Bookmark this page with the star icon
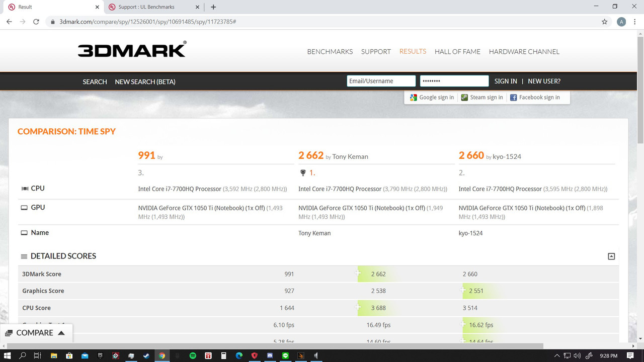644x362 pixels. point(604,22)
